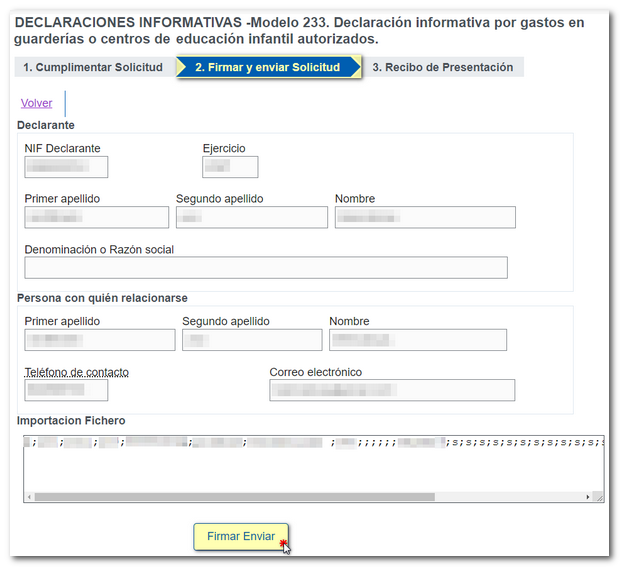This screenshot has width=620, height=567.
Task: Focus the Teléfono de contacto field
Action: coord(66,390)
